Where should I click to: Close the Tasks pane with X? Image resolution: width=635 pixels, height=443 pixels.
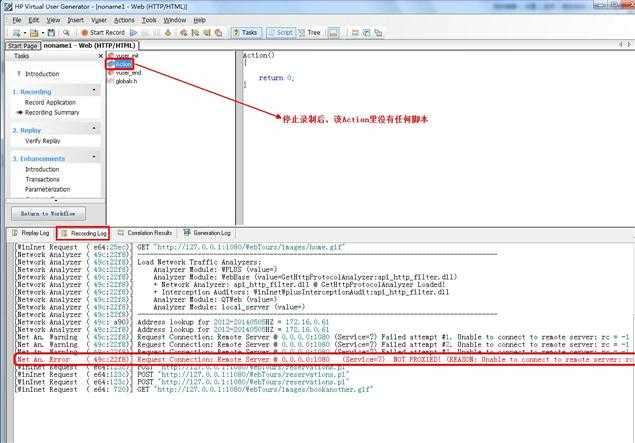coord(101,56)
